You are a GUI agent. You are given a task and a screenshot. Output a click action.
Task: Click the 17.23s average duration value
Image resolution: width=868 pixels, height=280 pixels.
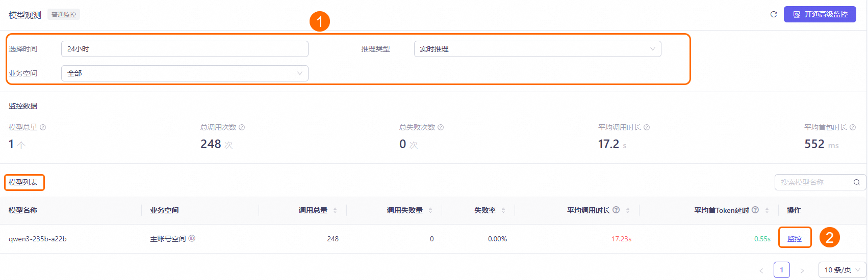pos(621,239)
